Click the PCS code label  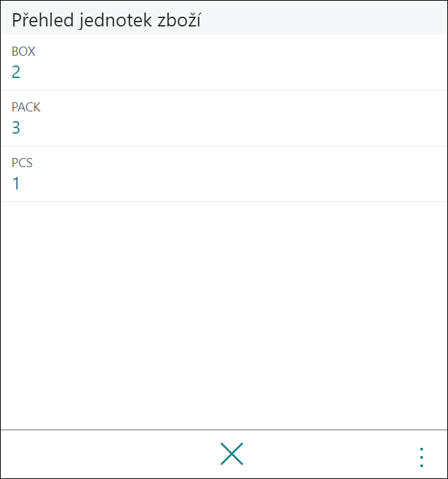click(22, 162)
